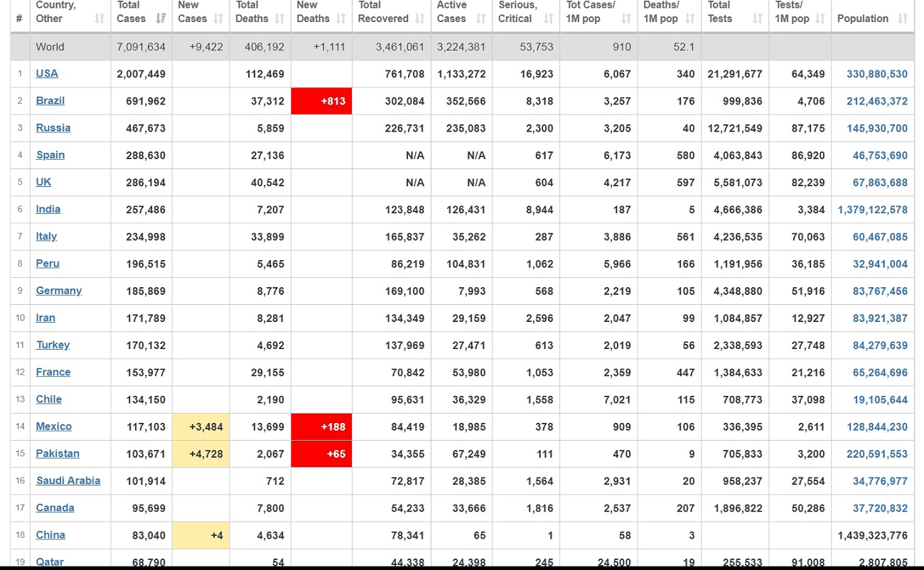The image size is (924, 570).
Task: Select Brazil's +813 new deaths cell
Action: pos(321,101)
